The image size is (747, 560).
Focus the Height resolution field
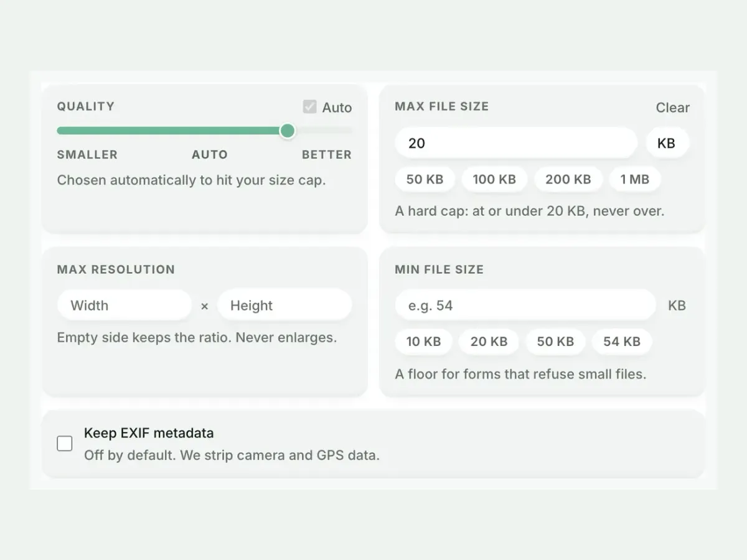click(284, 306)
